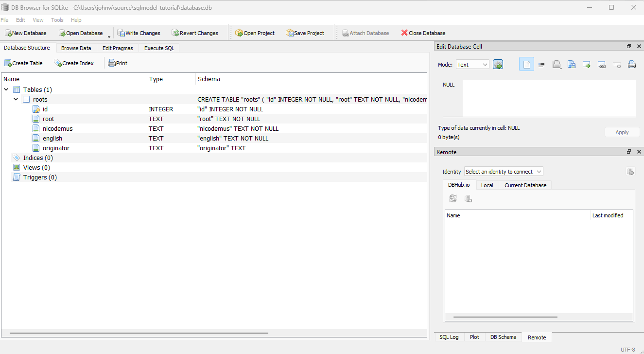Clone a database from DBHub.io
Viewport: 644px width, 354px height.
pos(468,198)
